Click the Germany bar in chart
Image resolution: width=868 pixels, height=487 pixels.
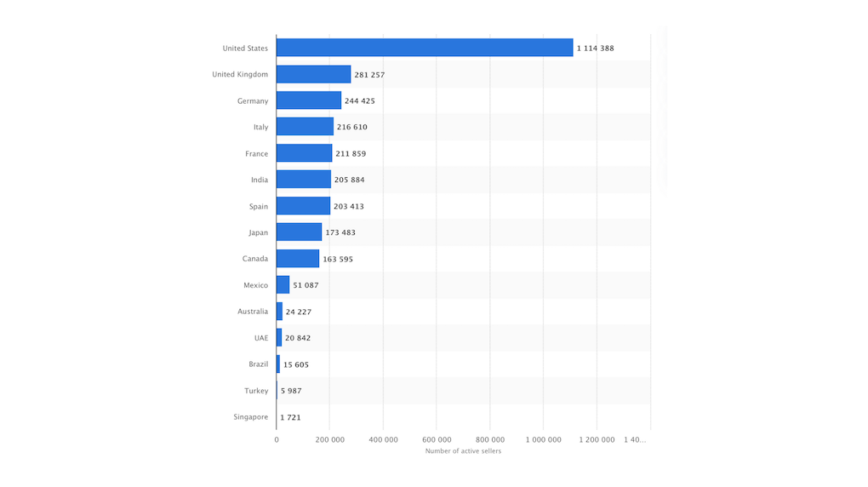click(308, 100)
